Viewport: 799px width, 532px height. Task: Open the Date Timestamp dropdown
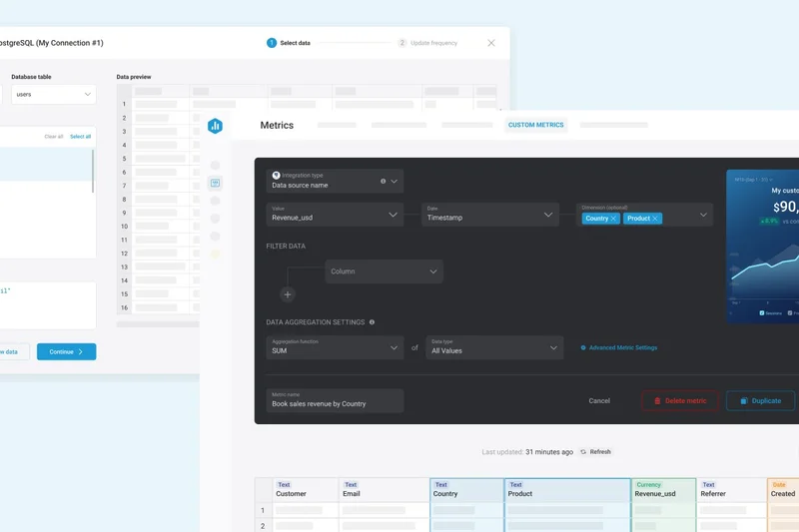pos(490,215)
